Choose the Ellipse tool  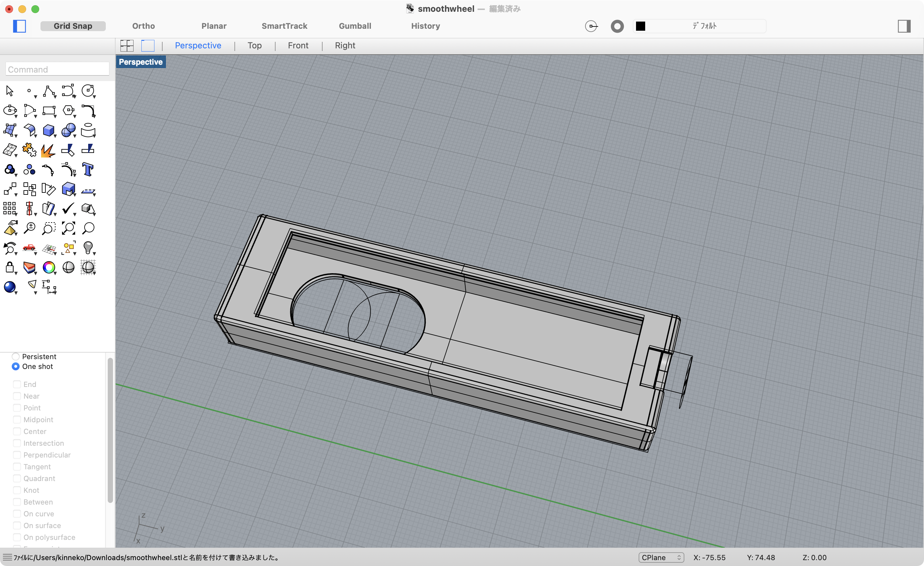tap(10, 111)
